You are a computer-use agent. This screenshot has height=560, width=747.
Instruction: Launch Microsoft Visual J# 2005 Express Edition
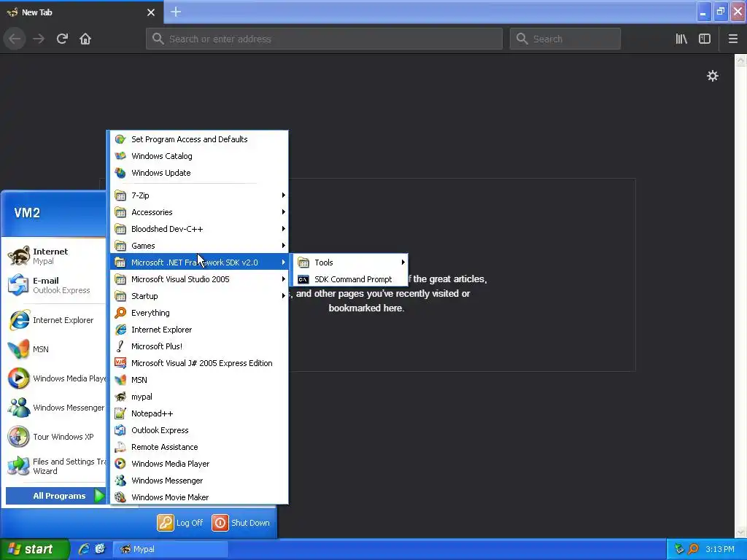click(199, 363)
